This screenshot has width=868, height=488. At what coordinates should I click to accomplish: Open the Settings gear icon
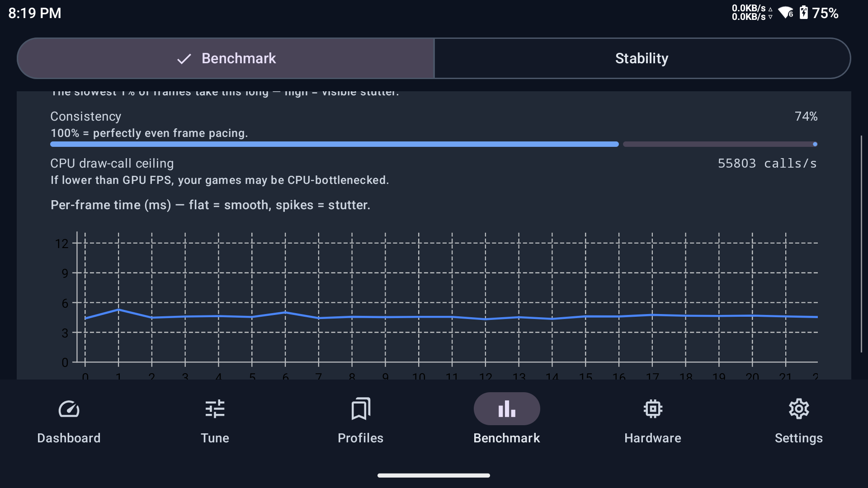click(799, 409)
